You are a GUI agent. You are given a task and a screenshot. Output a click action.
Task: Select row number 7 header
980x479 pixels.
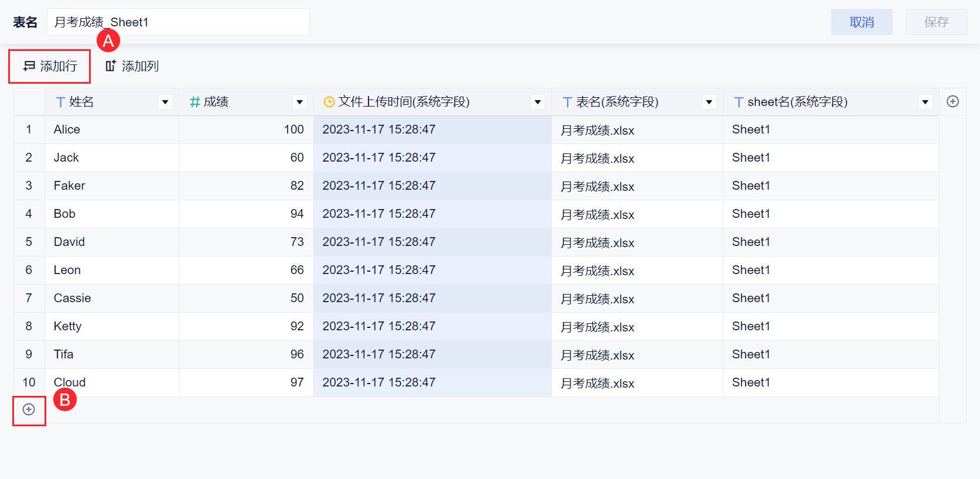(29, 298)
